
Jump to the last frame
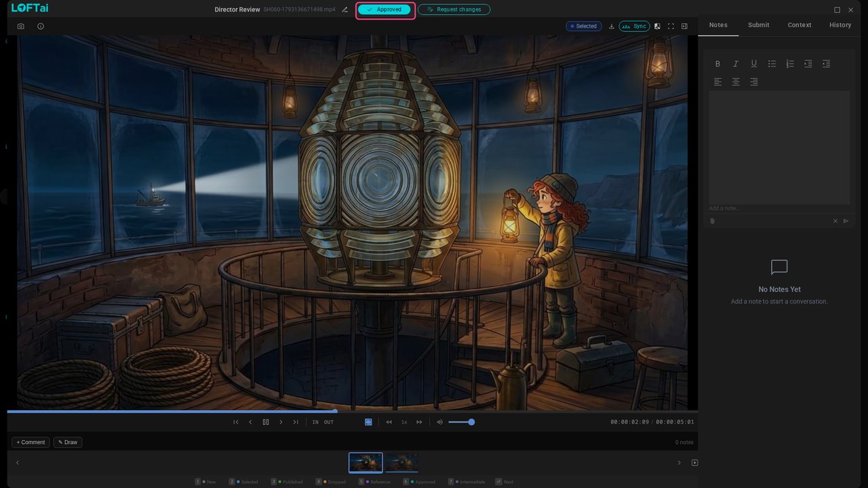(296, 422)
